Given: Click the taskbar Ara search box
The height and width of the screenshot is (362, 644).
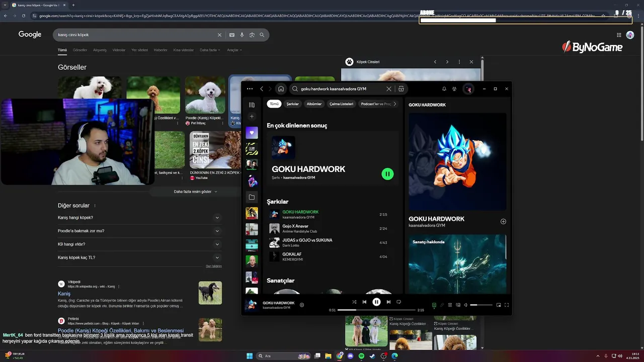Looking at the screenshot, I should point(284,356).
